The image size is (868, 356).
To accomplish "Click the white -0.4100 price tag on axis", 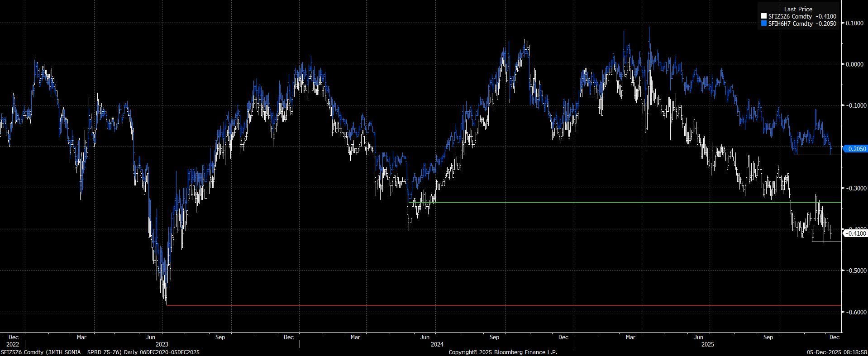I will click(x=855, y=233).
